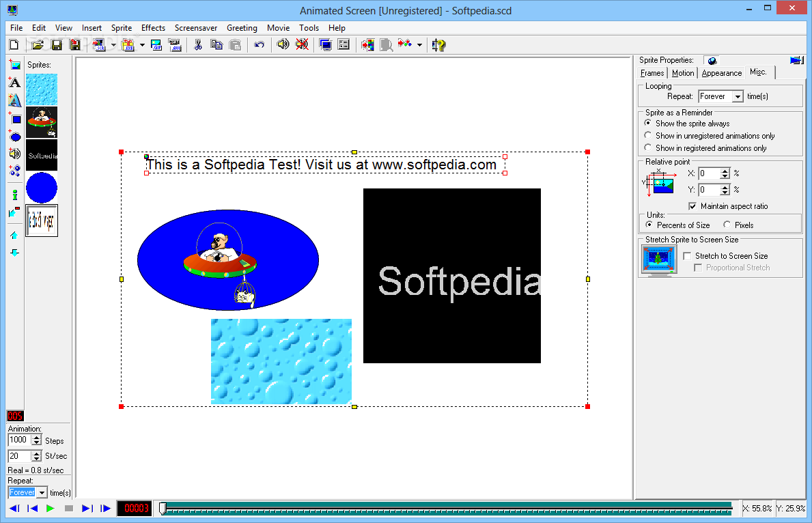This screenshot has width=812, height=523.
Task: Add a 3D styled text sprite
Action: point(14,100)
